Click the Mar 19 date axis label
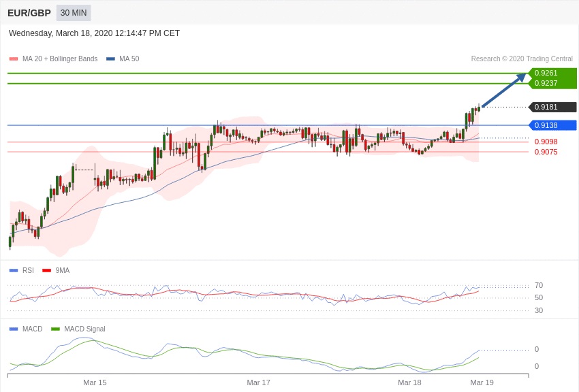 (x=482, y=382)
